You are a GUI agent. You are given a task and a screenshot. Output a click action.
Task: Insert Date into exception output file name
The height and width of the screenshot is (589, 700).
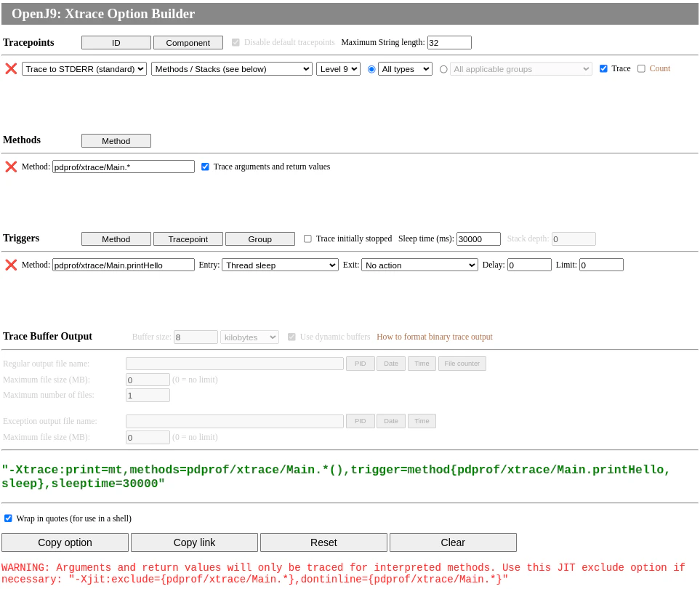pos(391,421)
